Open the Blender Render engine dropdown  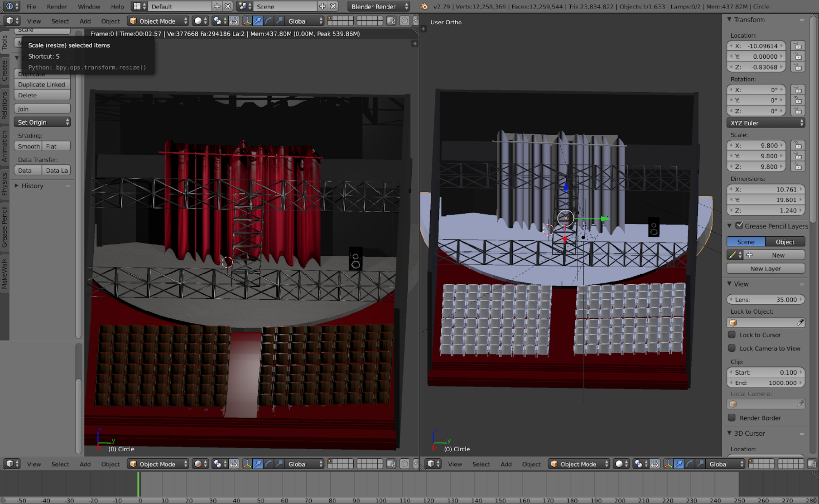pos(378,6)
